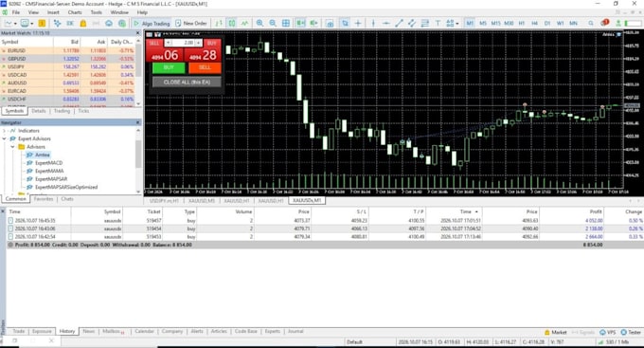Select the trendline drawing tool
644x348 pixels.
(399, 24)
